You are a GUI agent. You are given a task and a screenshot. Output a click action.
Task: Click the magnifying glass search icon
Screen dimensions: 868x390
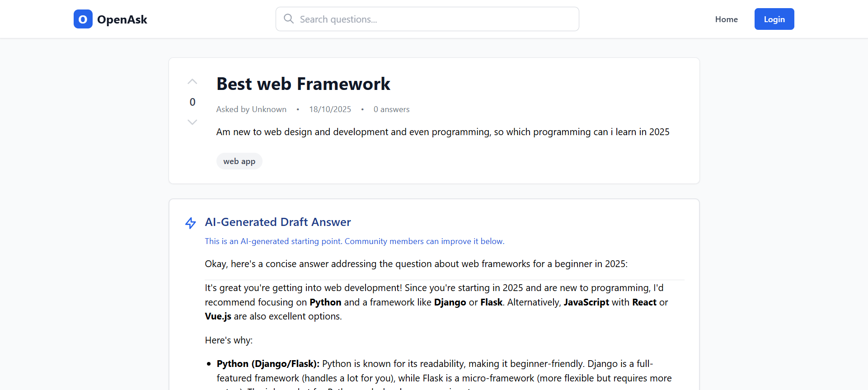coord(289,19)
